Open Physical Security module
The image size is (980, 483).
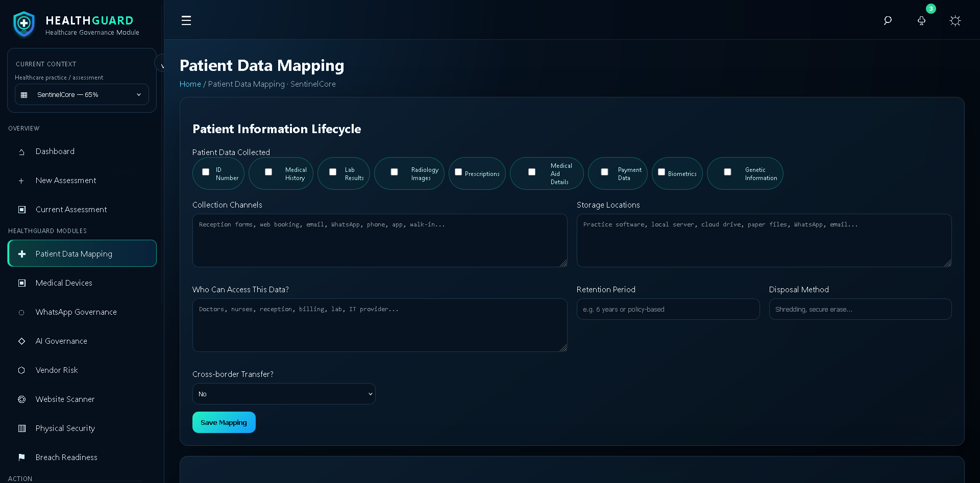click(82, 428)
